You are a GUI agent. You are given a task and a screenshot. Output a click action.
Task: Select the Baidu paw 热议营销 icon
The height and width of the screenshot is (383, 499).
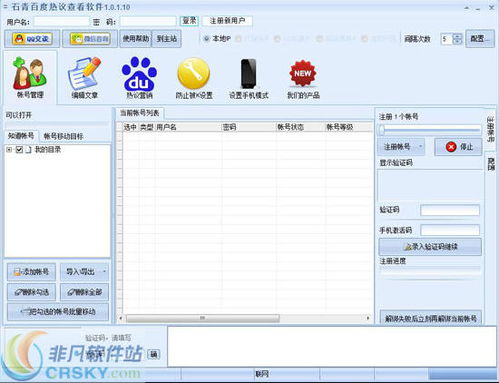click(139, 78)
